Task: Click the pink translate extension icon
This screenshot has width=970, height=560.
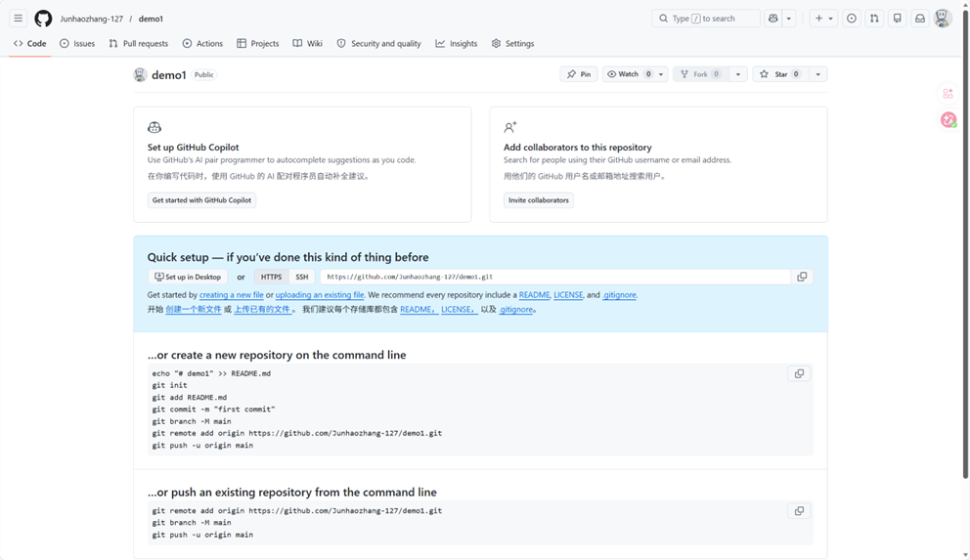Action: (948, 120)
